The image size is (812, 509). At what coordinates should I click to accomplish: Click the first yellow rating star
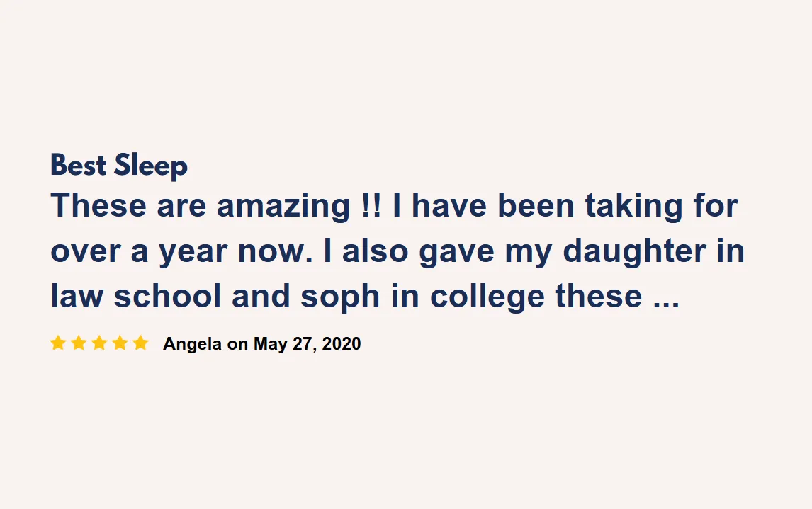(58, 343)
